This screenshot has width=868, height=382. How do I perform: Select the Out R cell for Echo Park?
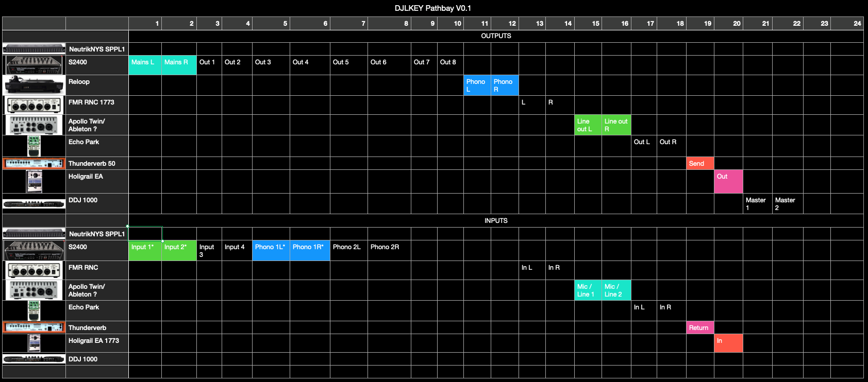pyautogui.click(x=672, y=146)
